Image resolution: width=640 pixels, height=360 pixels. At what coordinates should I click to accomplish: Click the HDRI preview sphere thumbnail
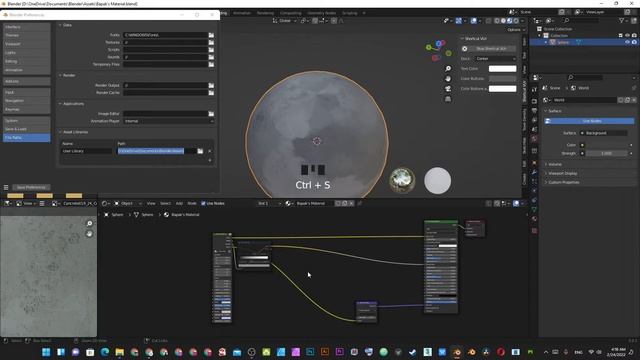tap(402, 180)
